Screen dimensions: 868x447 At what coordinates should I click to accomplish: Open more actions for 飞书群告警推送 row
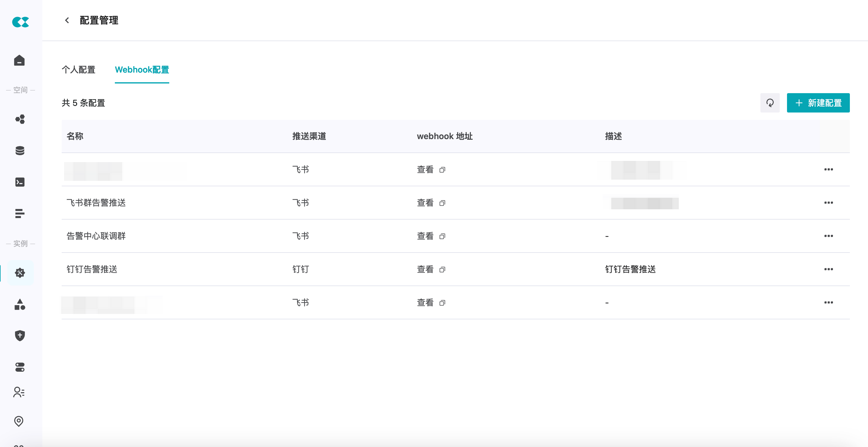click(x=828, y=203)
